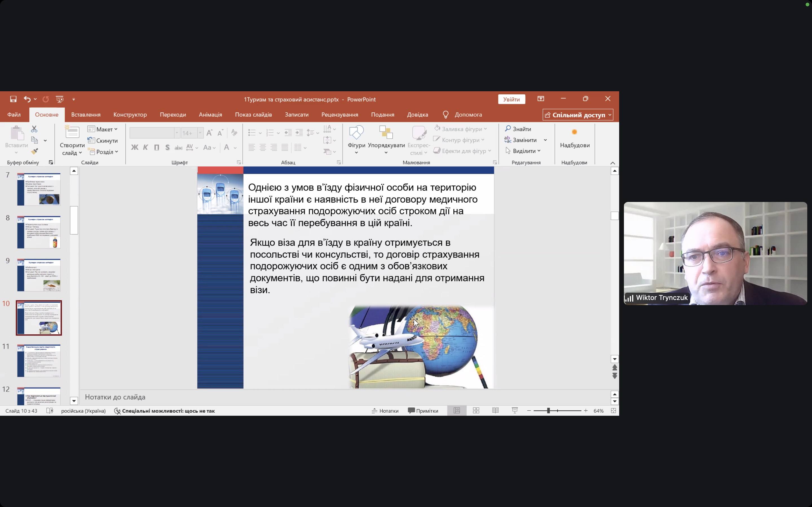
Task: Toggle Normal view button in status bar
Action: coord(457,410)
